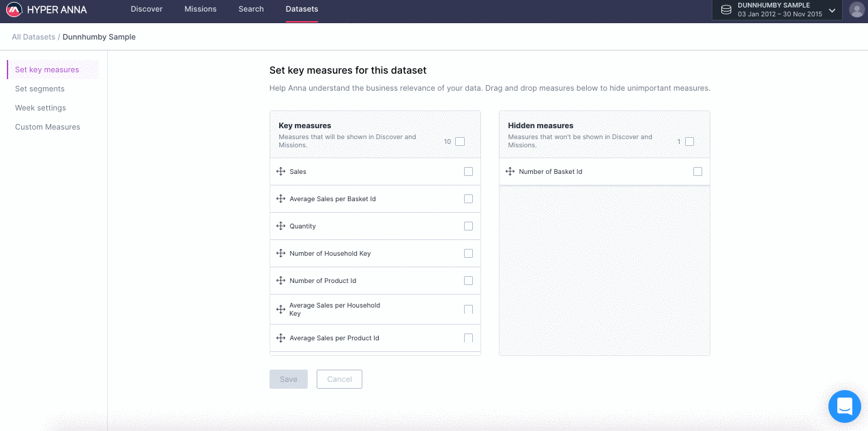The width and height of the screenshot is (868, 431).
Task: Grab the drag handle for Quantity
Action: coord(280,226)
